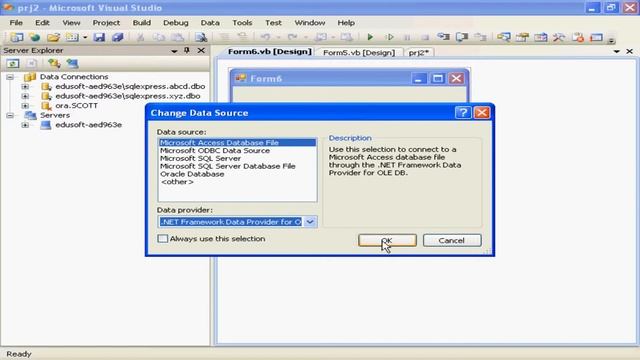The width and height of the screenshot is (640, 360).
Task: Select Microsoft SQL Server in data source list
Action: 237,158
